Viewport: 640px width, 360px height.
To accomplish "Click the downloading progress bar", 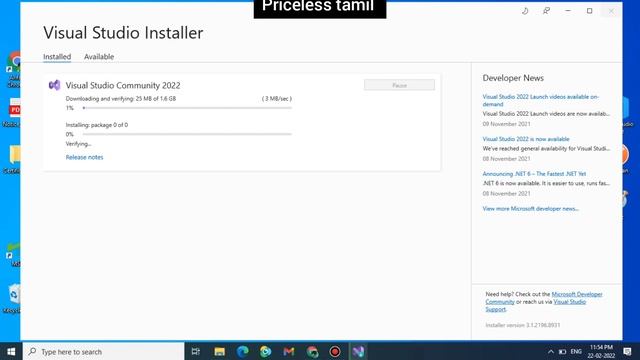I will (187, 108).
